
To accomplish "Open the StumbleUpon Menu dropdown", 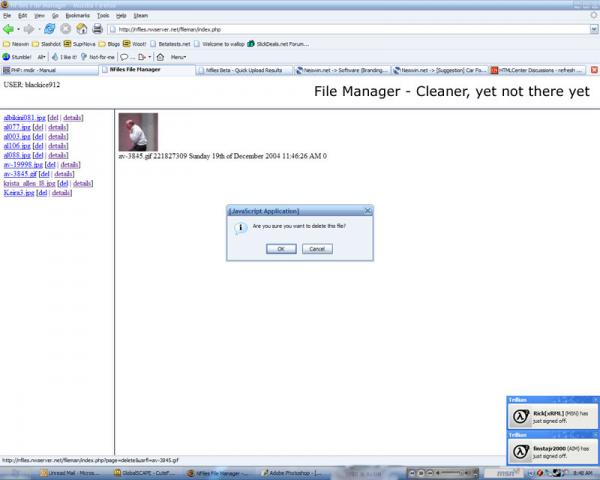I will [178, 57].
